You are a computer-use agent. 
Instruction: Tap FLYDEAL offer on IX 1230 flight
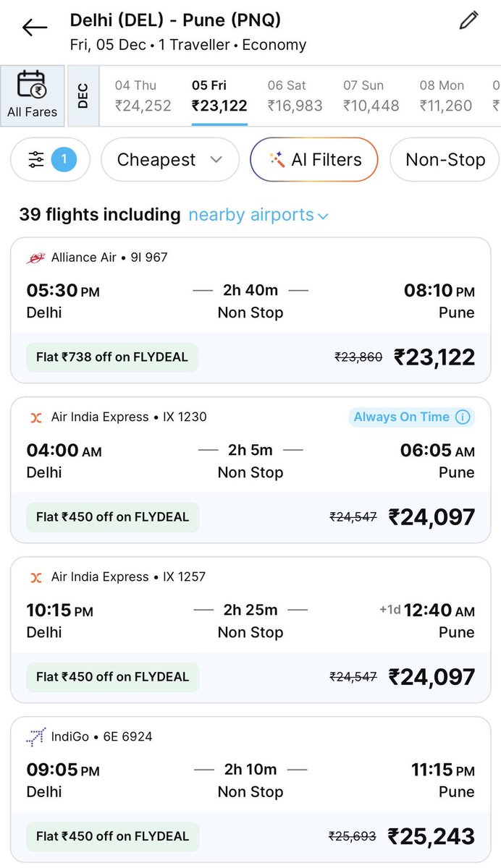(x=112, y=517)
